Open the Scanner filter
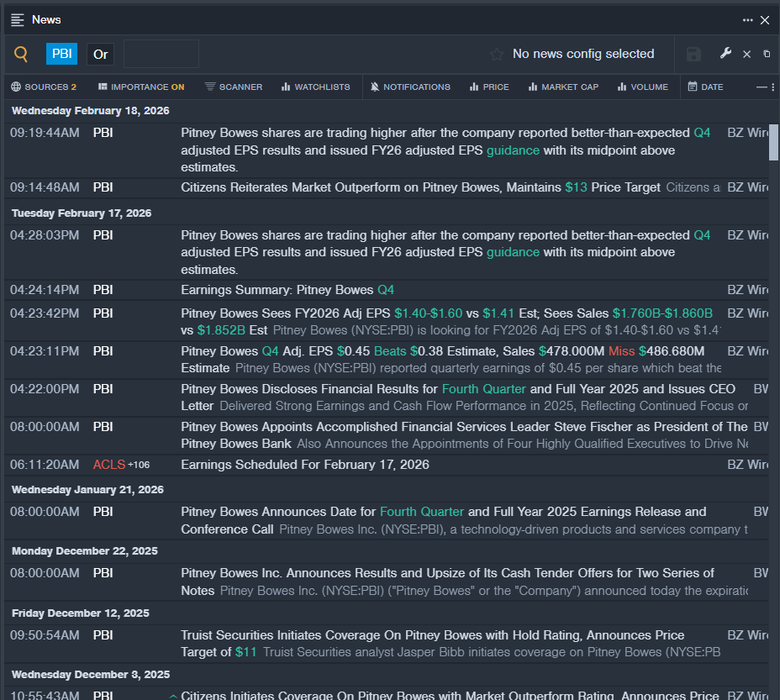 (234, 87)
